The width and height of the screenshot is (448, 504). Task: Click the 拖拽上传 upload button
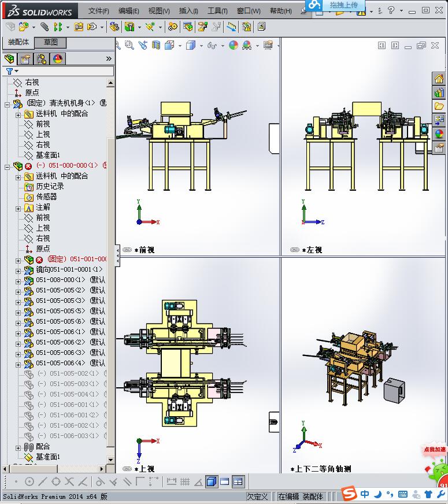click(335, 5)
